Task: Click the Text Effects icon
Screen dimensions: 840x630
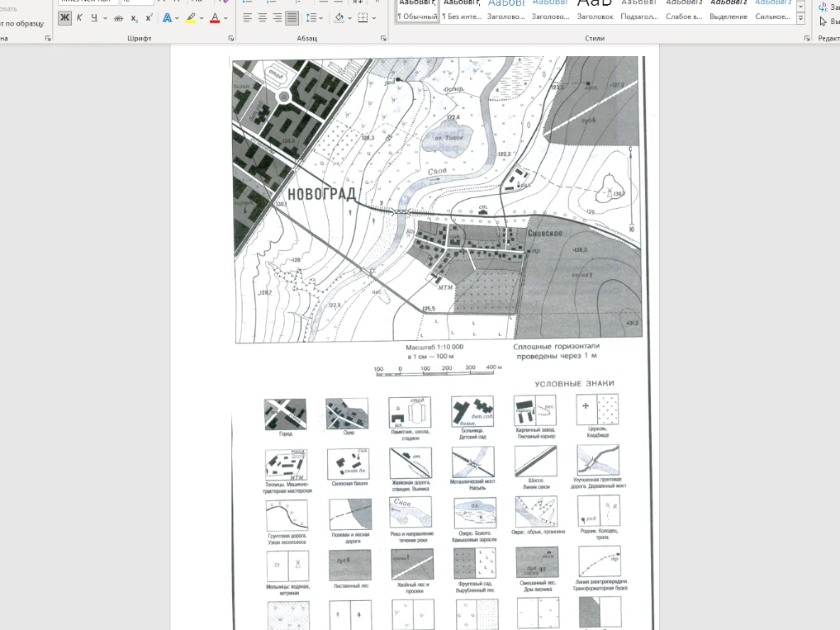Action: 168,17
